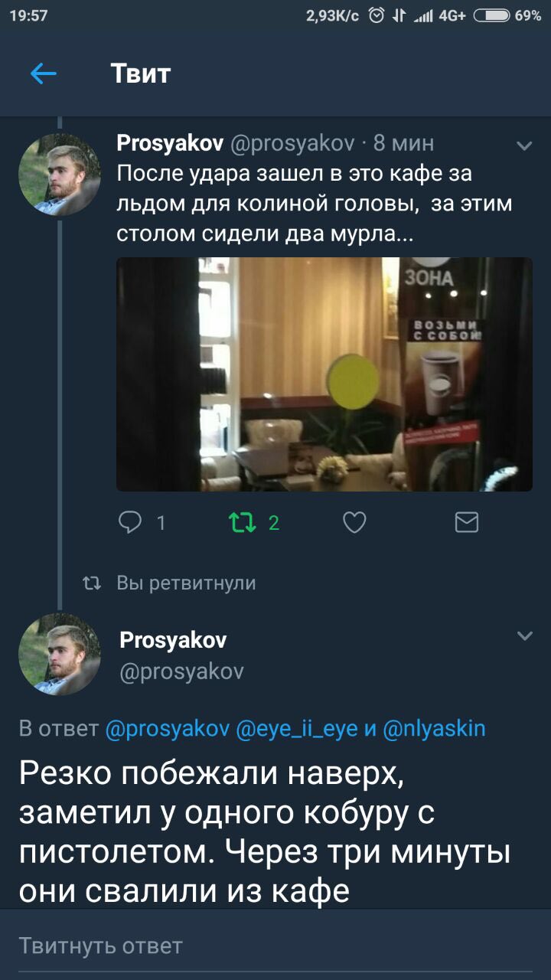The width and height of the screenshot is (551, 980).
Task: Tap the back arrow next to Твит
Action: (44, 73)
